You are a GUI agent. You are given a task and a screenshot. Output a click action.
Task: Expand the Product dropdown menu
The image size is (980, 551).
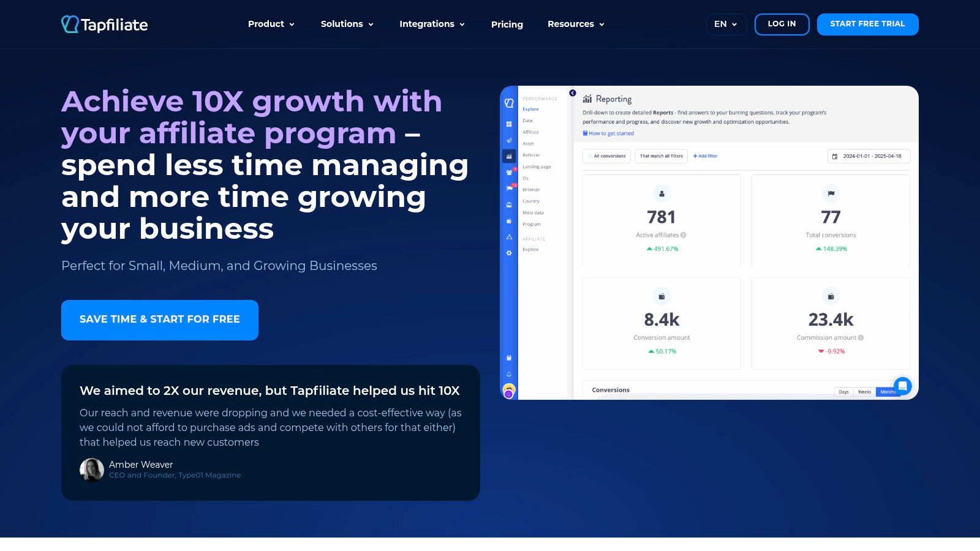(271, 24)
